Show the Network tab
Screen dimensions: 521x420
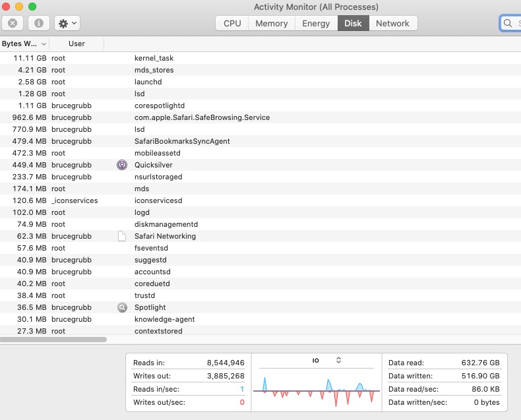click(x=392, y=23)
